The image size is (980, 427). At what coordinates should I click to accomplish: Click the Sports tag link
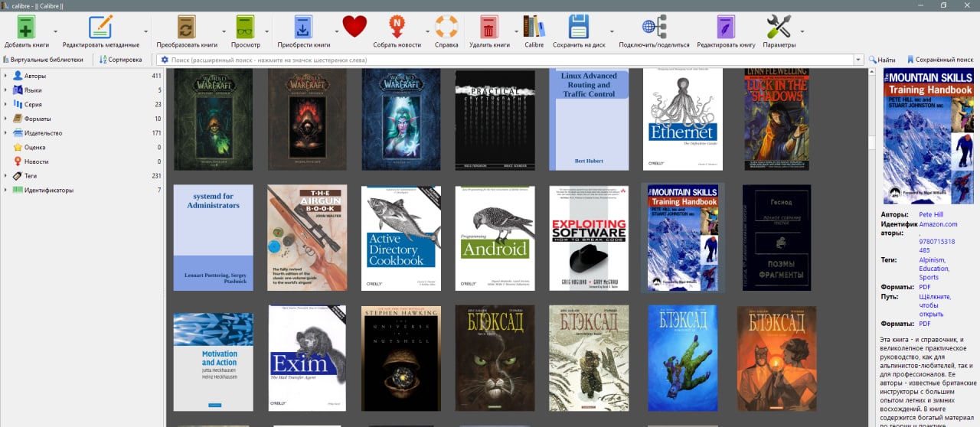tap(929, 277)
